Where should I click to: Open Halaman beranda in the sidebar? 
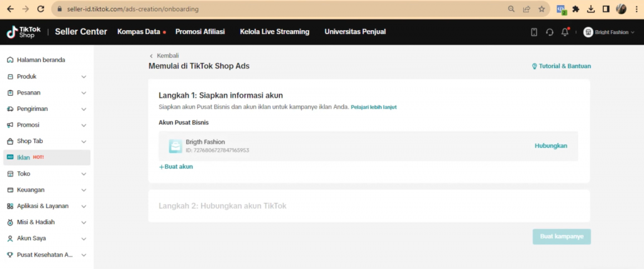40,60
